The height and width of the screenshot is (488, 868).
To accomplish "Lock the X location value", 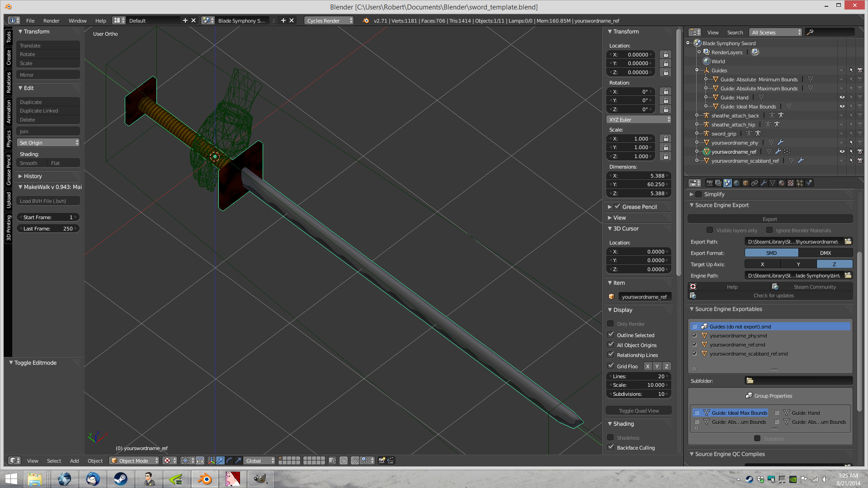I will click(x=665, y=55).
